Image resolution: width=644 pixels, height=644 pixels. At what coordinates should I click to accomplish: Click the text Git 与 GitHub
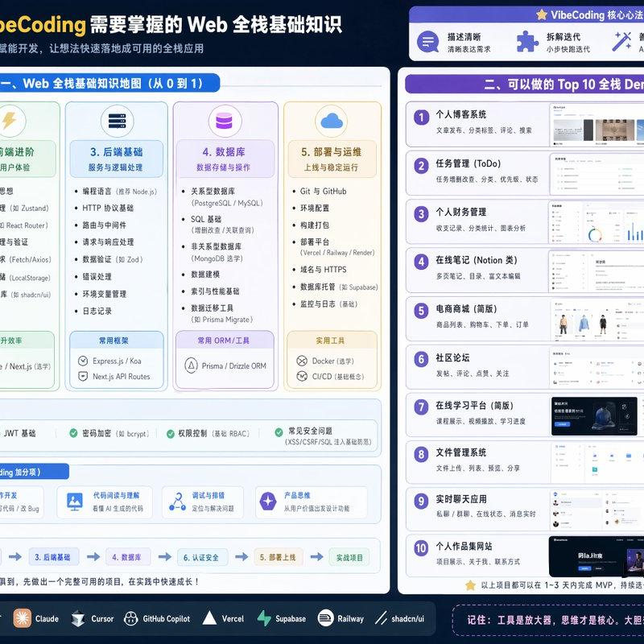pos(324,191)
